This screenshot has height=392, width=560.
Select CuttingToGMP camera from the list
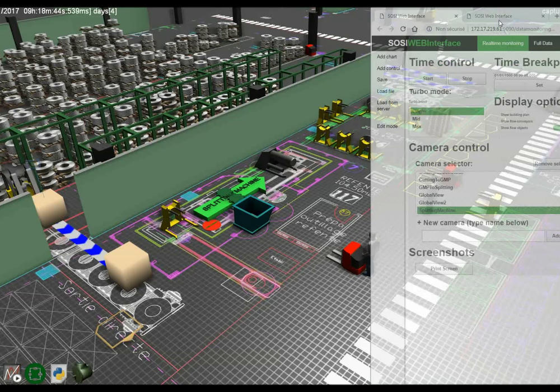click(x=435, y=180)
